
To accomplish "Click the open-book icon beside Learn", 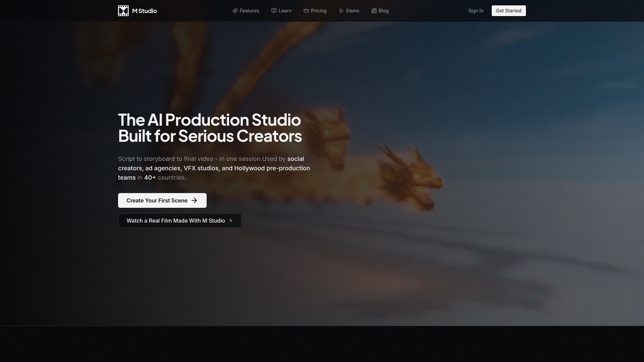I will [x=274, y=11].
